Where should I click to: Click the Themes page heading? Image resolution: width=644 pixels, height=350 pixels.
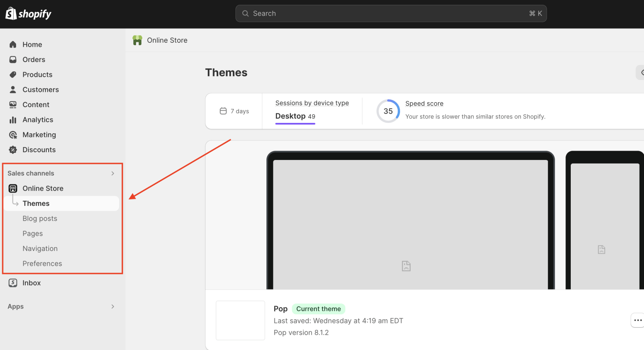(226, 72)
